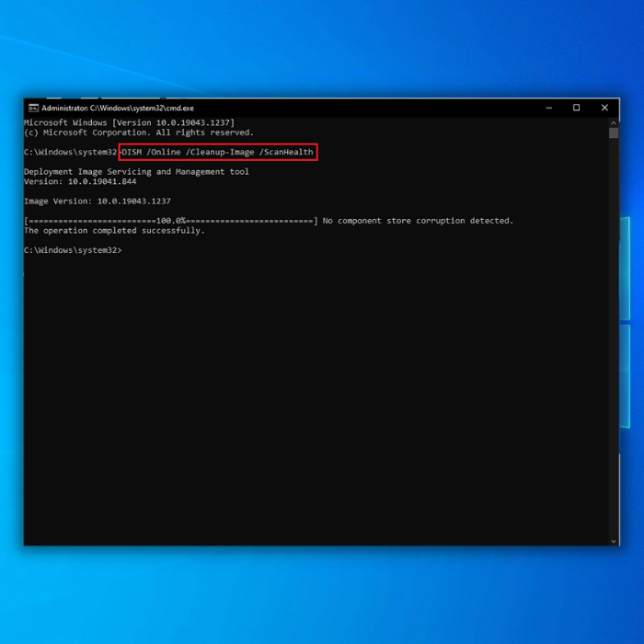
Task: Click 'Deployment Image Servicing and Management tool' line
Action: (136, 172)
